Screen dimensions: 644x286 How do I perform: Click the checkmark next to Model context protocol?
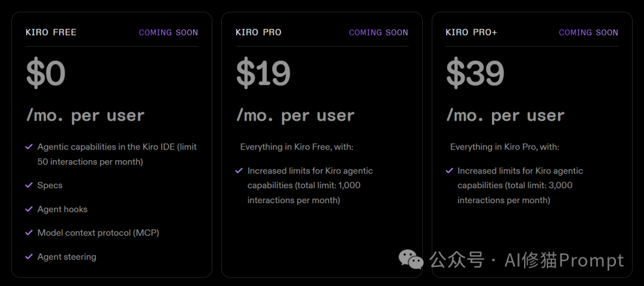pyautogui.click(x=29, y=232)
